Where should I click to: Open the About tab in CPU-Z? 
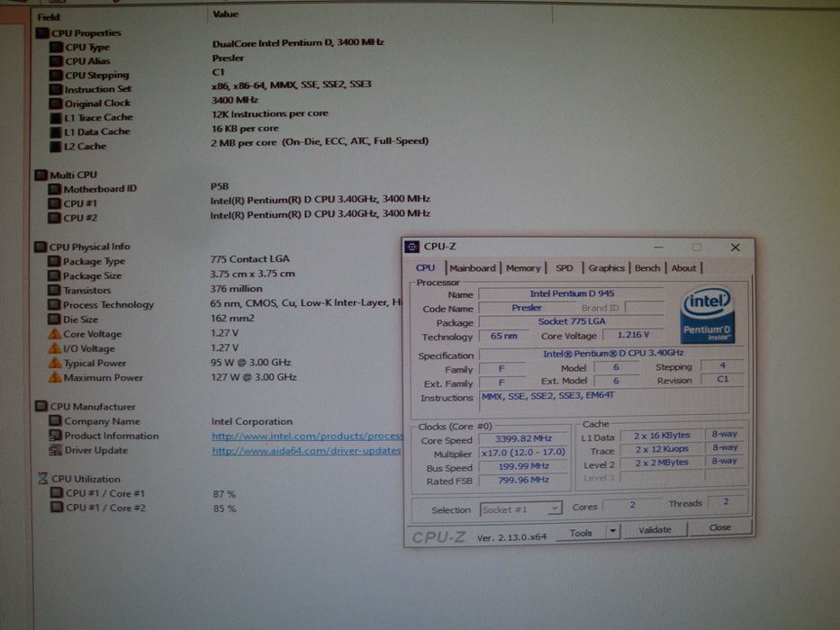click(x=683, y=268)
